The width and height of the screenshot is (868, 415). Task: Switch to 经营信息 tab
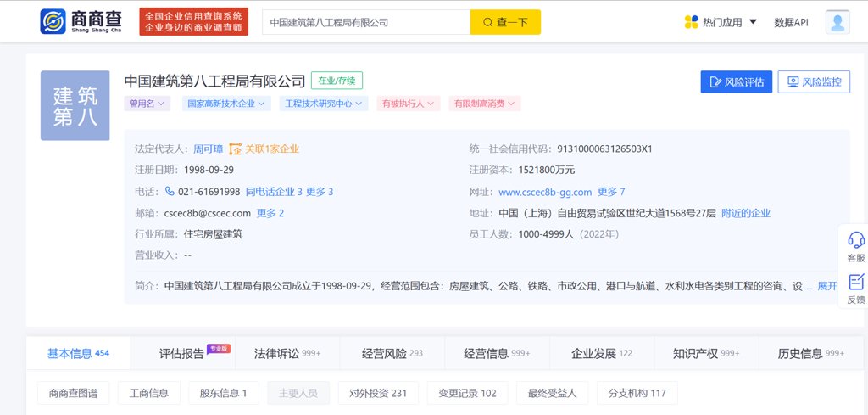pyautogui.click(x=497, y=354)
